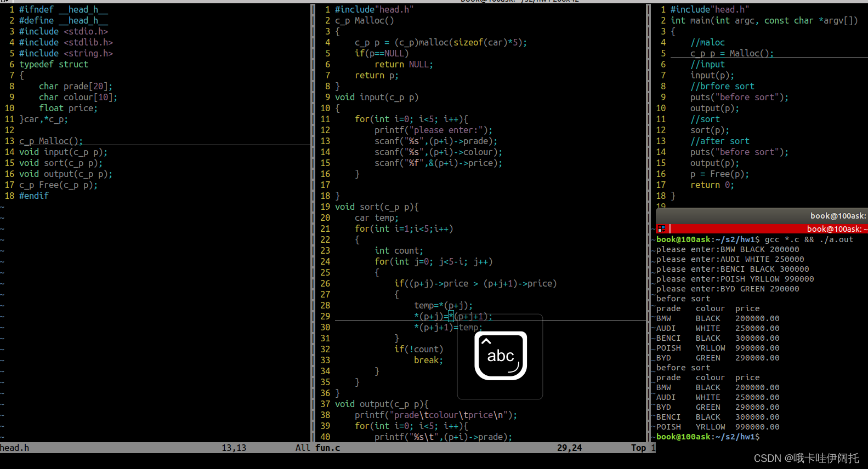Click the '//maloc' comment in main file
This screenshot has height=469, width=868.
pyautogui.click(x=707, y=42)
